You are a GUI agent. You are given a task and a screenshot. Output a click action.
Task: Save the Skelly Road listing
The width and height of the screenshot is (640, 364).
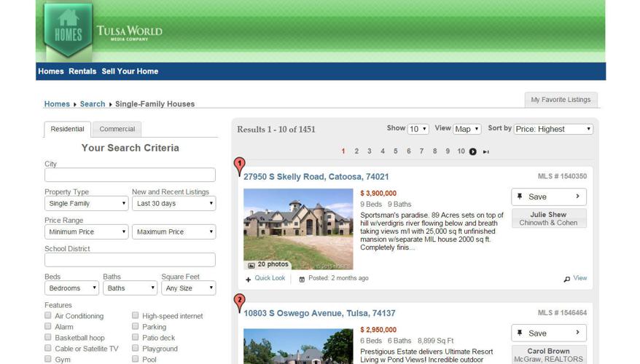pyautogui.click(x=549, y=197)
